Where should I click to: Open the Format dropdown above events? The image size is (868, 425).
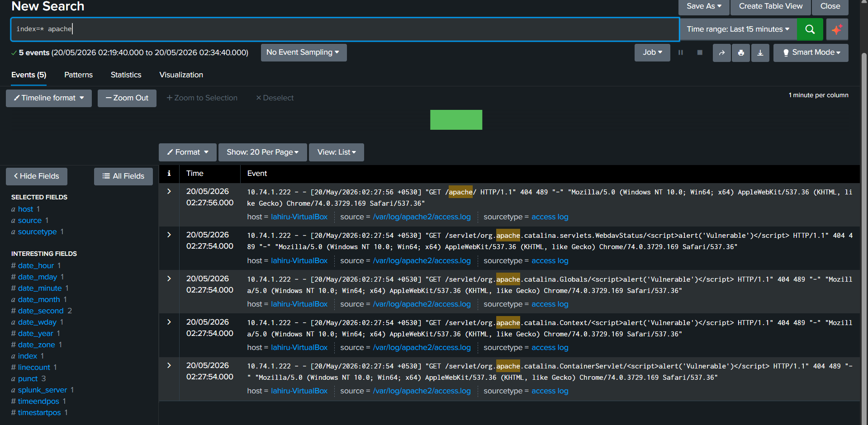tap(188, 152)
